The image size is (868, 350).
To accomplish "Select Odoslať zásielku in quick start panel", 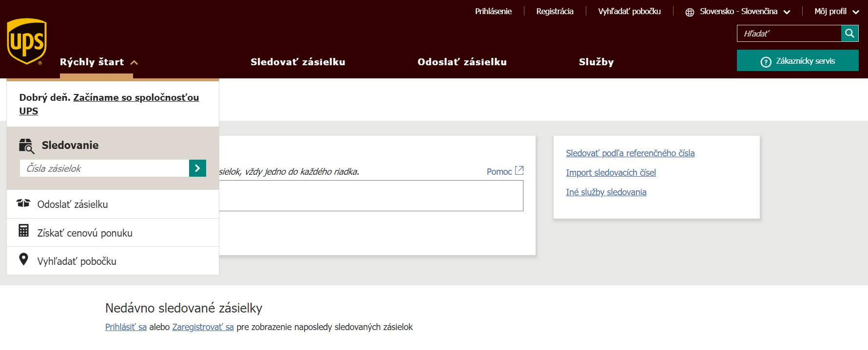I will (x=113, y=204).
